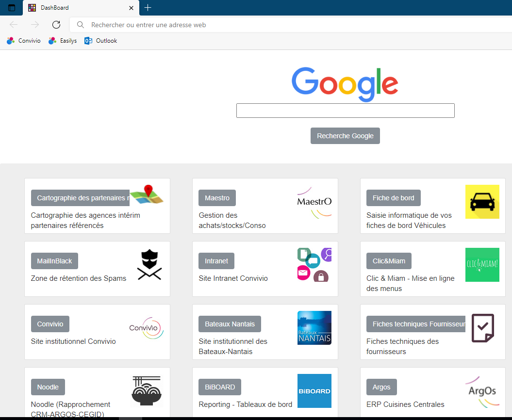Open the Bateaux Nantais button
The image size is (512, 420).
pos(230,323)
